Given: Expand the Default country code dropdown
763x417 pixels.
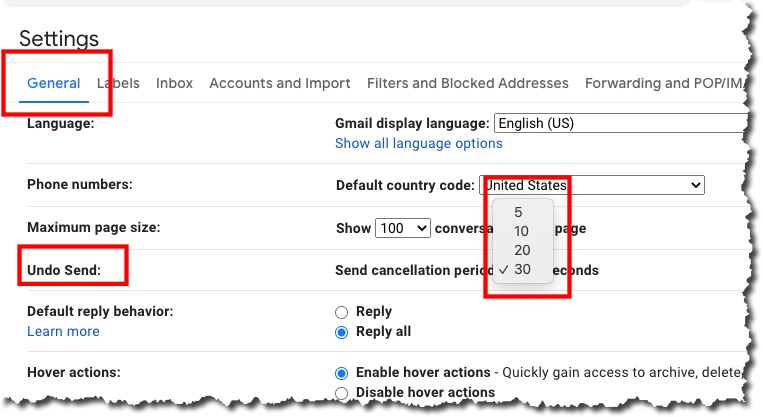Looking at the screenshot, I should 592,185.
